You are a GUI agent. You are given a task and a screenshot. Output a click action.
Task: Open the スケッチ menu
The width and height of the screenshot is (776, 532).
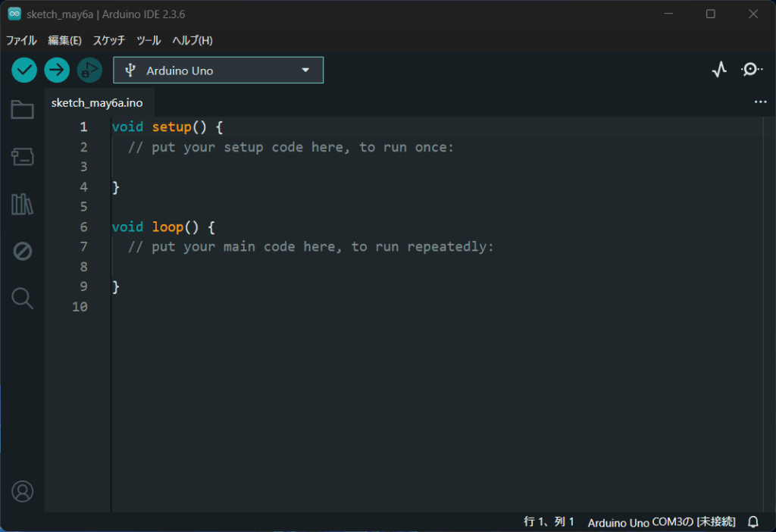[109, 41]
